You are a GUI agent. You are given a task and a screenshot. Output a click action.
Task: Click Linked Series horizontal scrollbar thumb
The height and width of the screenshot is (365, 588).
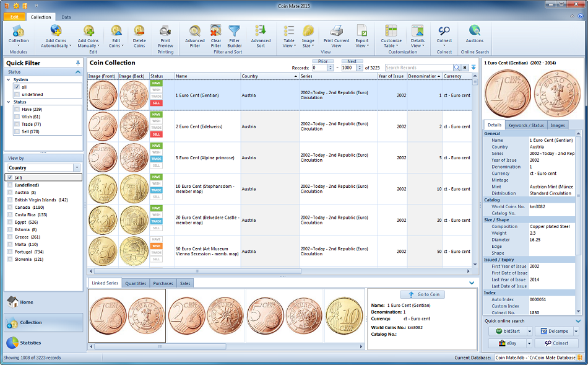point(160,346)
